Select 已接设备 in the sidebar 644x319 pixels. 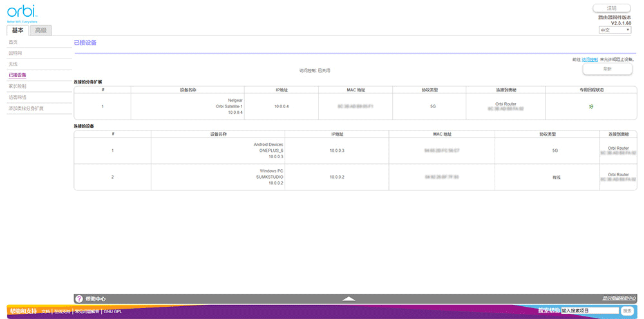coord(17,75)
